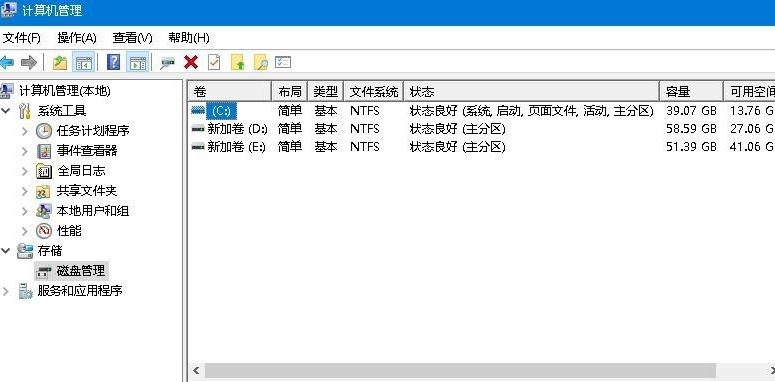Click the Connect/Refresh disk toolbar icon

(168, 63)
